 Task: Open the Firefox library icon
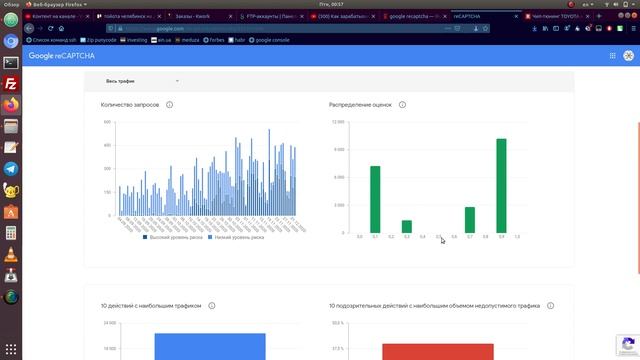[545, 29]
